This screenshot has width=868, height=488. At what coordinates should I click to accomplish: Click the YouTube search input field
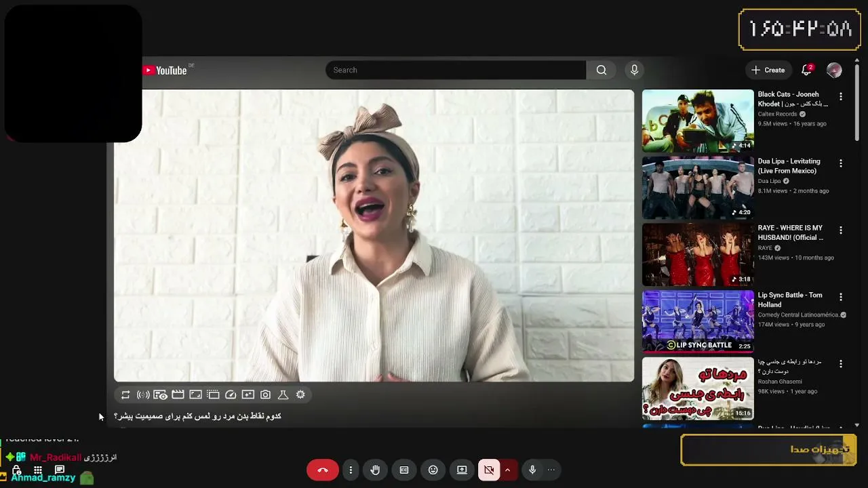[x=456, y=70]
